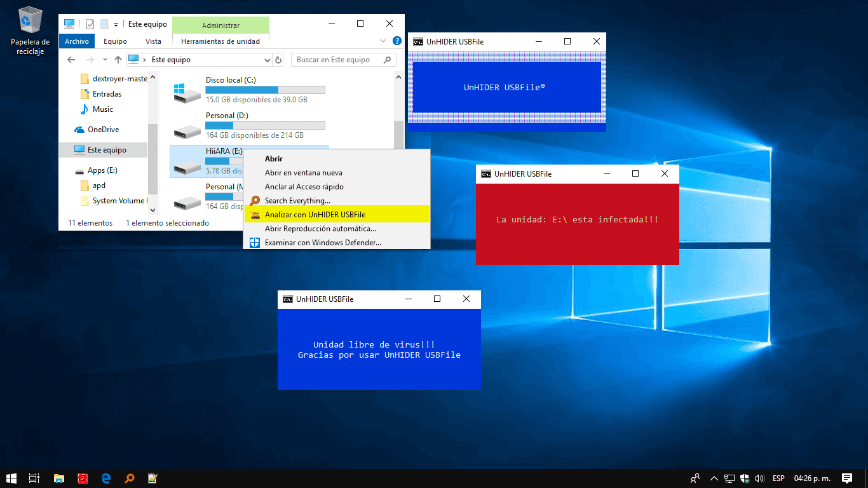The height and width of the screenshot is (488, 868).
Task: Open the volume control in system tray
Action: [759, 478]
